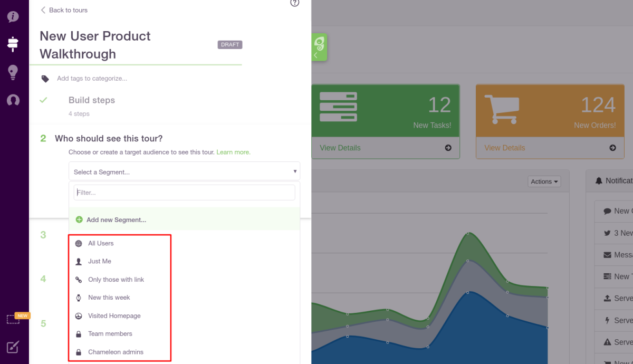Open the lightbulb tooltips icon in sidebar

tap(13, 72)
